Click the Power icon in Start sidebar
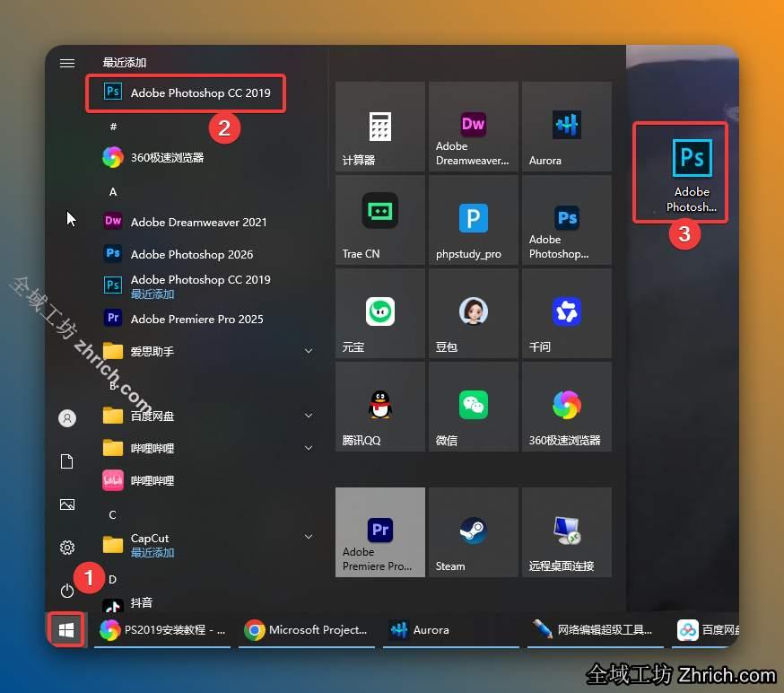 [x=67, y=591]
